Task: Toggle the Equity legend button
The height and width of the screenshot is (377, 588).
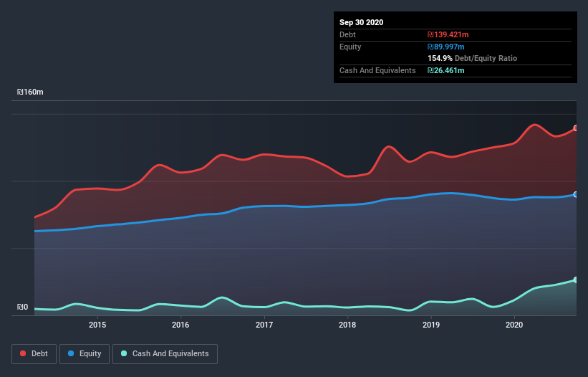Action: (x=85, y=354)
